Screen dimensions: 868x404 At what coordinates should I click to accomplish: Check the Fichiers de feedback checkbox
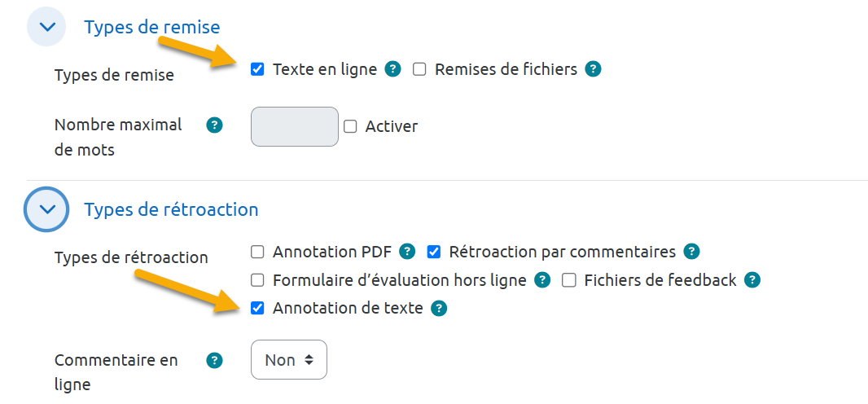pyautogui.click(x=569, y=280)
